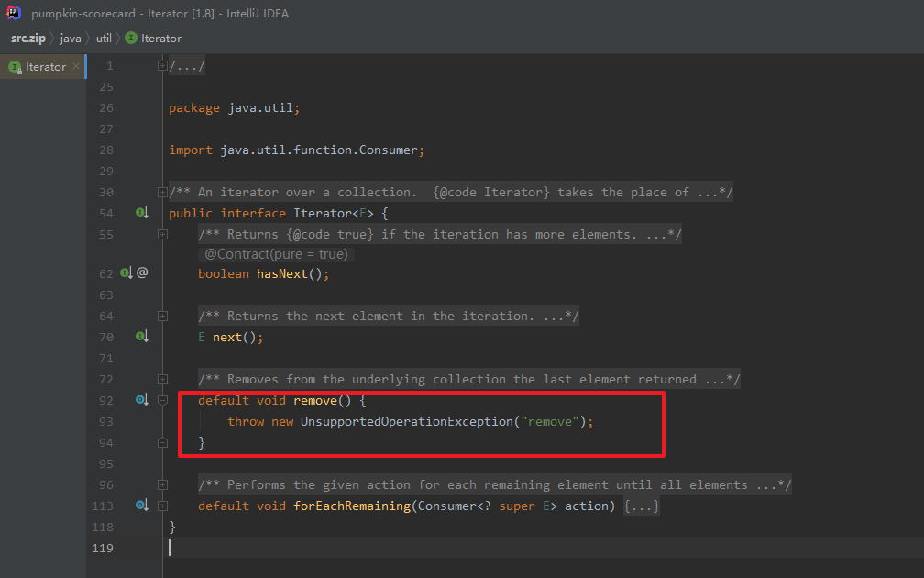Expand the hasNext javadoc fold marker

pos(162,235)
